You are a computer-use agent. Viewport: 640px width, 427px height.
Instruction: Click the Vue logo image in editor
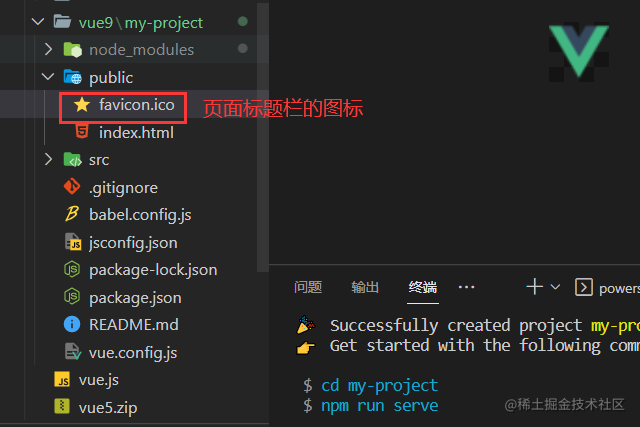coord(579,52)
